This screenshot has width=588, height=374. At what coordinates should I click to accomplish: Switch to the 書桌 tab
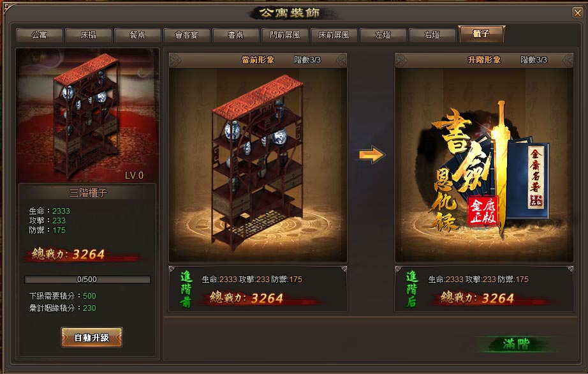click(x=236, y=35)
